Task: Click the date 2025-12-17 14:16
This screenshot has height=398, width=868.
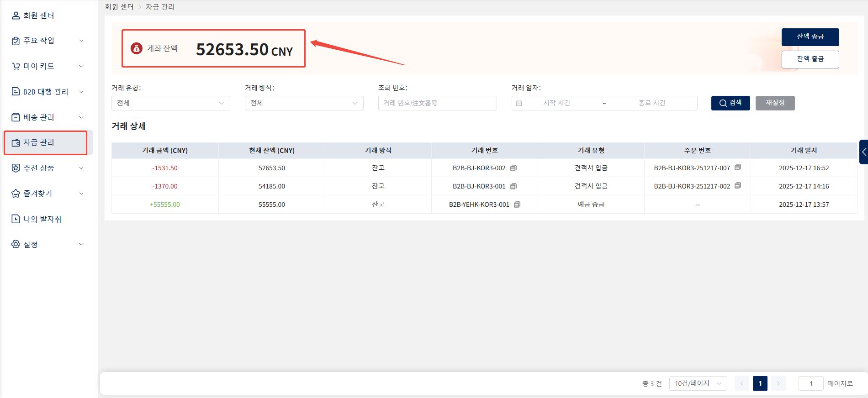Action: [x=804, y=186]
